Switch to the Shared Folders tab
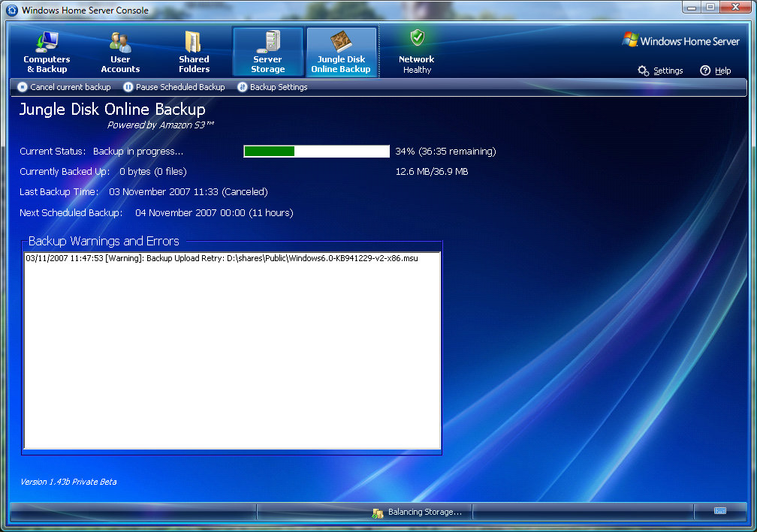The width and height of the screenshot is (757, 532). pos(194,52)
